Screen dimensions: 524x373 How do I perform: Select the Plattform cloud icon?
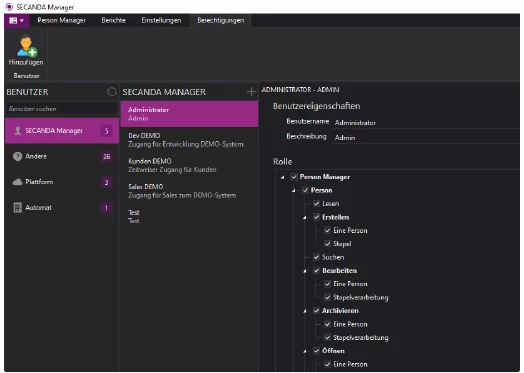17,182
